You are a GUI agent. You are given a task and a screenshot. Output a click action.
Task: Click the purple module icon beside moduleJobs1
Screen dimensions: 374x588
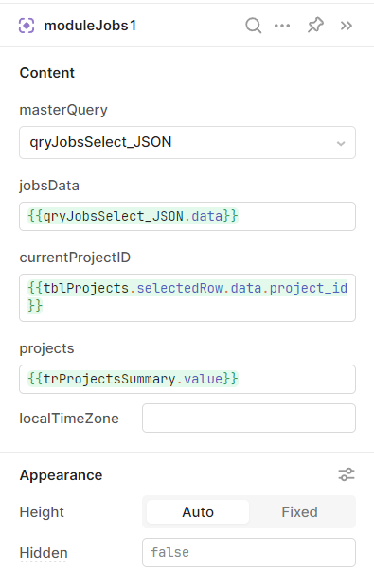[27, 26]
